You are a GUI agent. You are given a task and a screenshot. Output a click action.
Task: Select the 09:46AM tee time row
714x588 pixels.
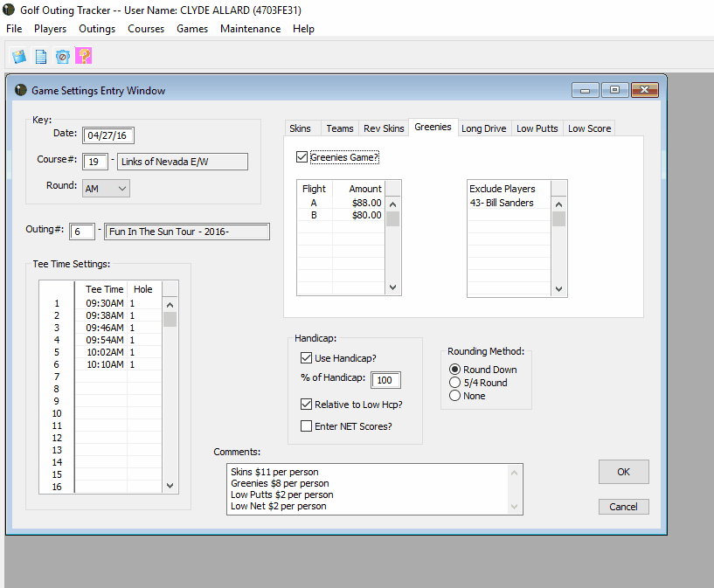pos(117,328)
